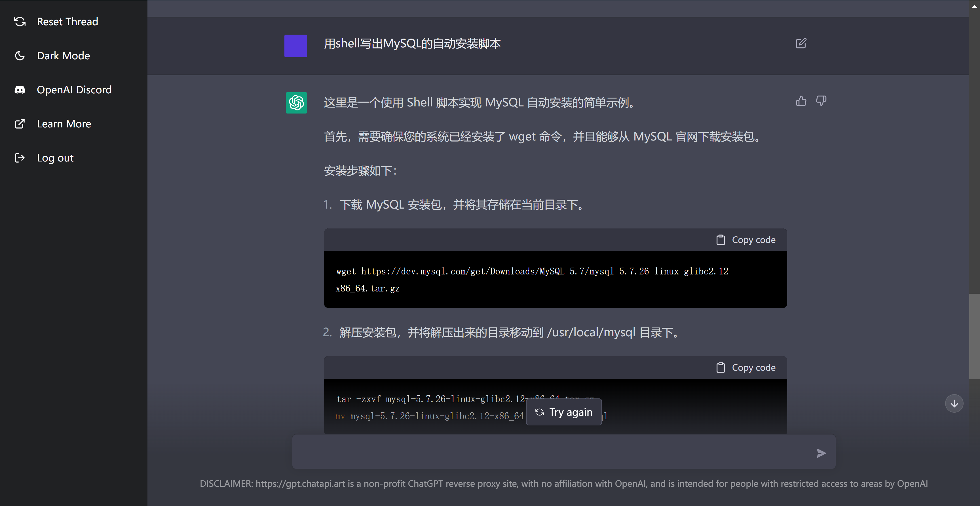Click the Discord logo icon
980x506 pixels.
[20, 90]
